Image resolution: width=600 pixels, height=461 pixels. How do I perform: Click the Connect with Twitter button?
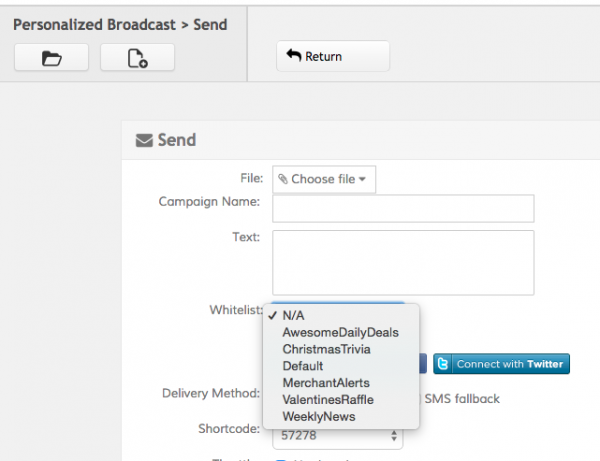tap(501, 364)
